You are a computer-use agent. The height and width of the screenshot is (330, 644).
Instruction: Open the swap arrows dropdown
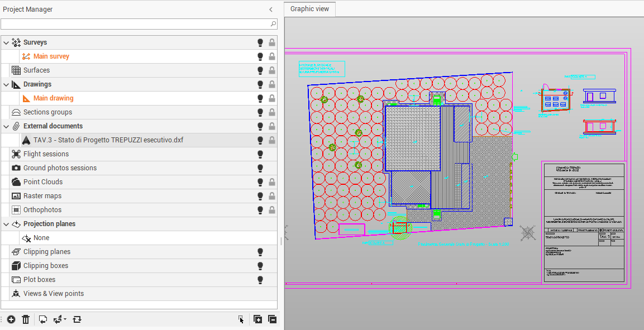coord(65,319)
